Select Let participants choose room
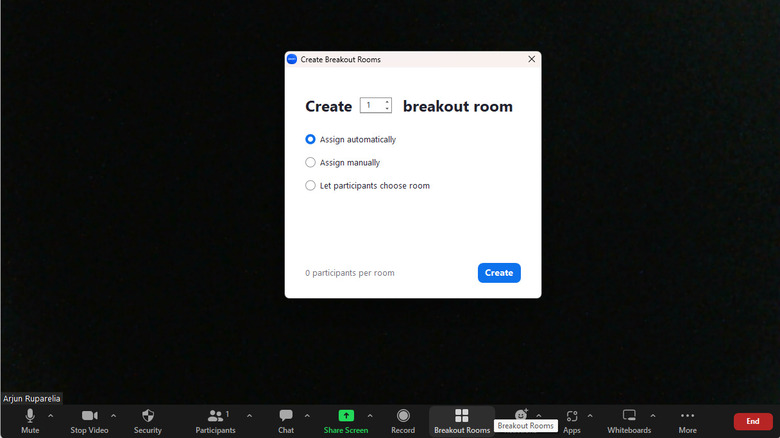This screenshot has height=438, width=780. pyautogui.click(x=310, y=186)
